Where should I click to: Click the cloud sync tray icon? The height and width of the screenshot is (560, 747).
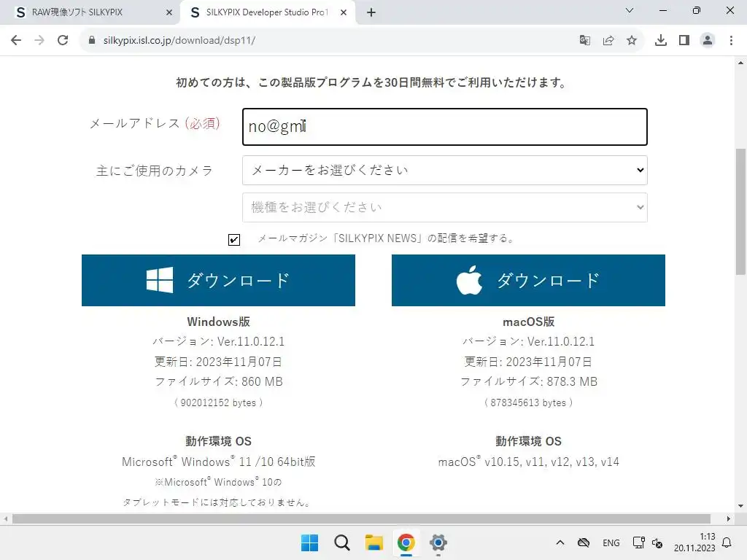click(x=584, y=542)
